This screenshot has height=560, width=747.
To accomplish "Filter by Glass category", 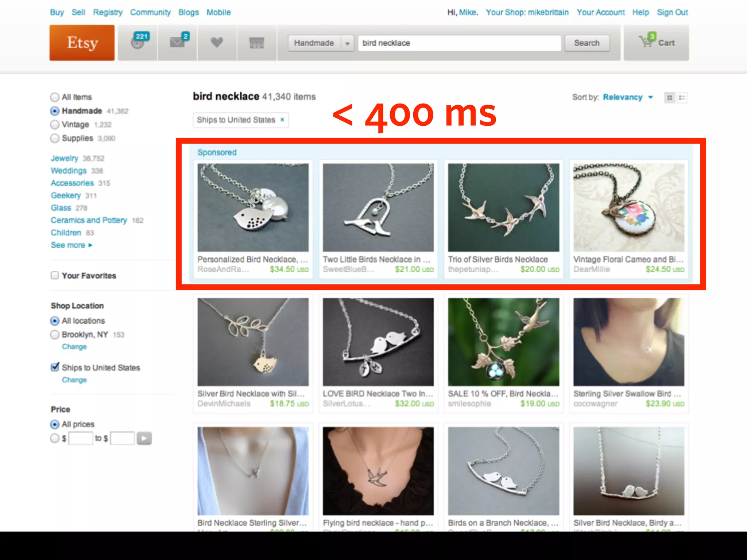I will (x=61, y=208).
